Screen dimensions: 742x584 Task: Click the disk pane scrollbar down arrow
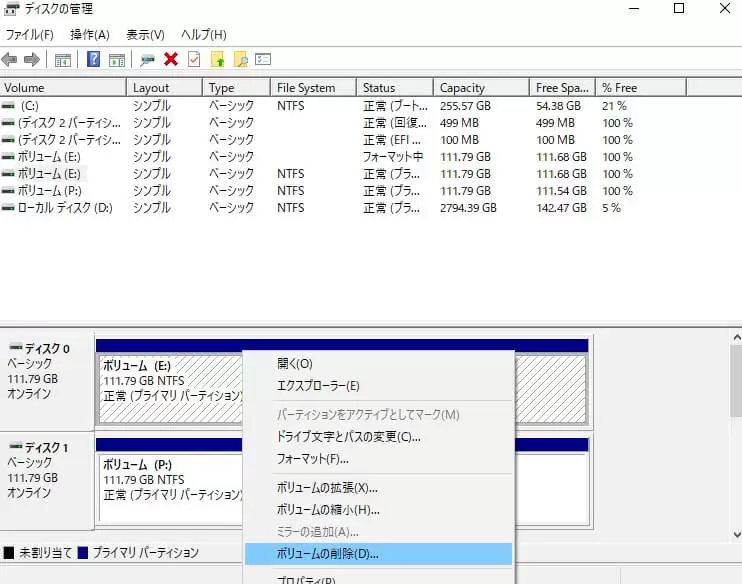click(737, 535)
